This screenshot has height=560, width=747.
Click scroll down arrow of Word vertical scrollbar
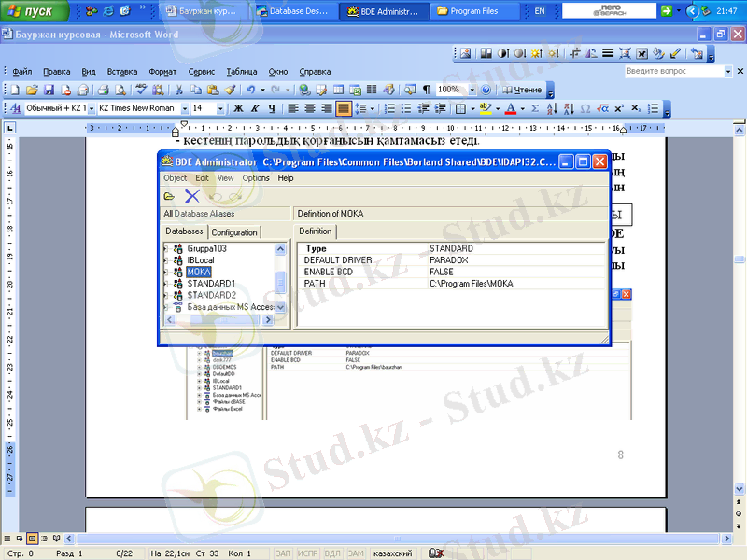(x=739, y=488)
